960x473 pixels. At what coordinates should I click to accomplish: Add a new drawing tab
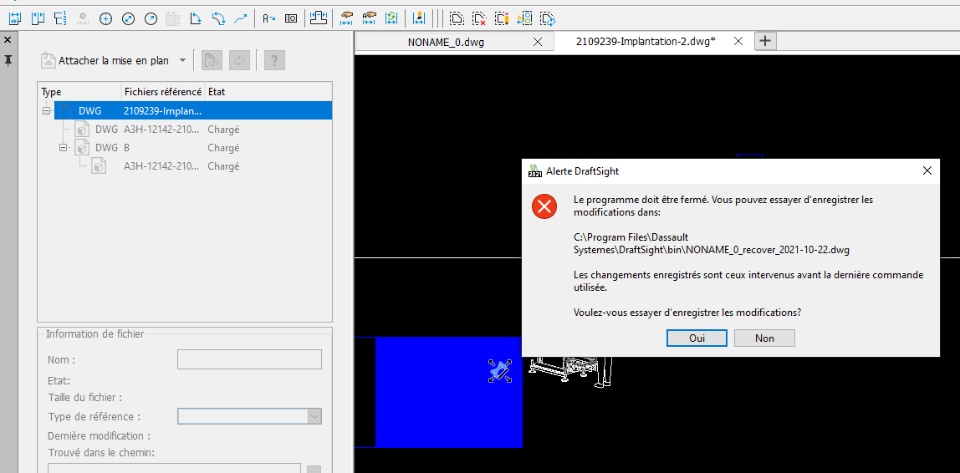765,41
